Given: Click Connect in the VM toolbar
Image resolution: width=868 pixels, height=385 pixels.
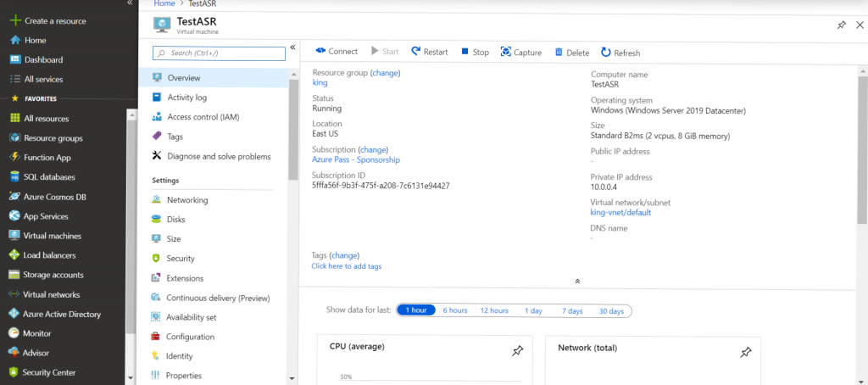Looking at the screenshot, I should [337, 52].
